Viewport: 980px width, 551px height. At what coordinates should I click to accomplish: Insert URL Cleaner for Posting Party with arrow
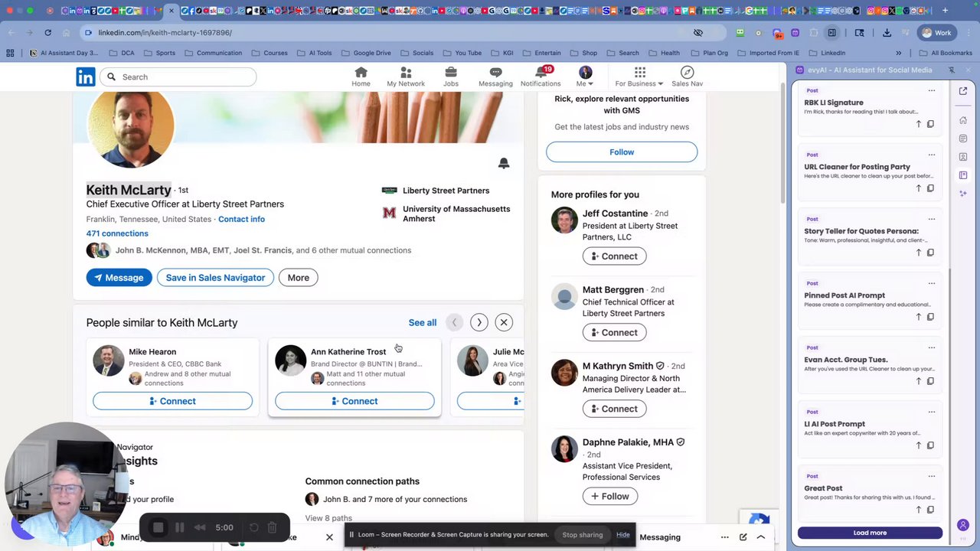tap(919, 188)
